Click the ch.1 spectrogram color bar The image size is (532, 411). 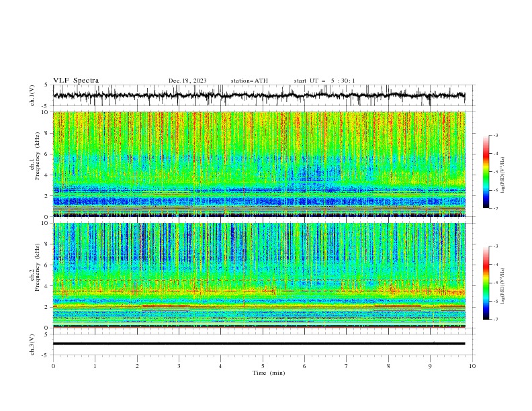[x=486, y=171]
